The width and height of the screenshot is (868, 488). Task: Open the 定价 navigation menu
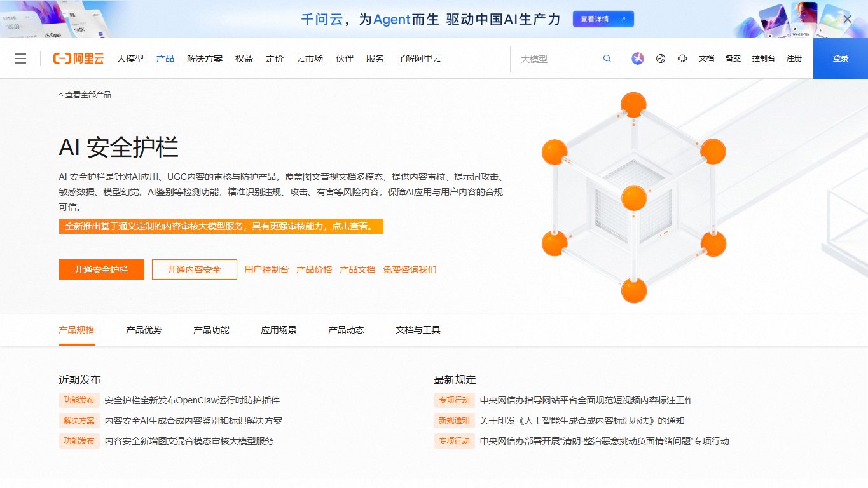[275, 58]
